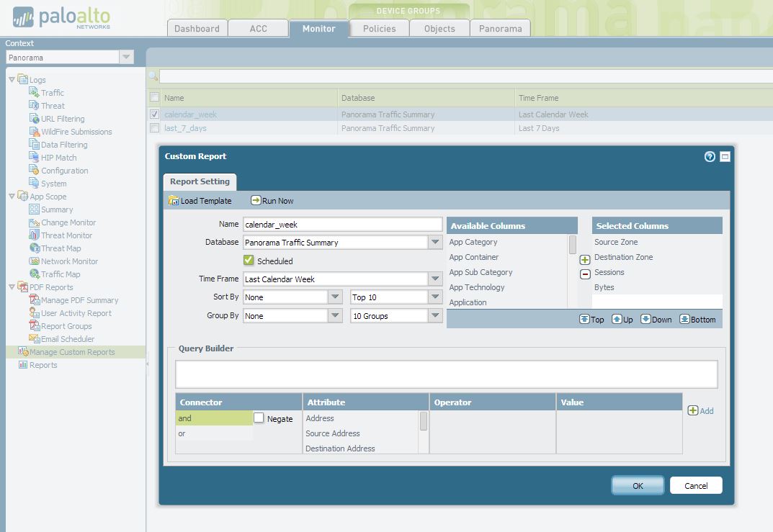This screenshot has height=532, width=773.
Task: Tick the last_7_days row checkbox
Action: pos(154,128)
